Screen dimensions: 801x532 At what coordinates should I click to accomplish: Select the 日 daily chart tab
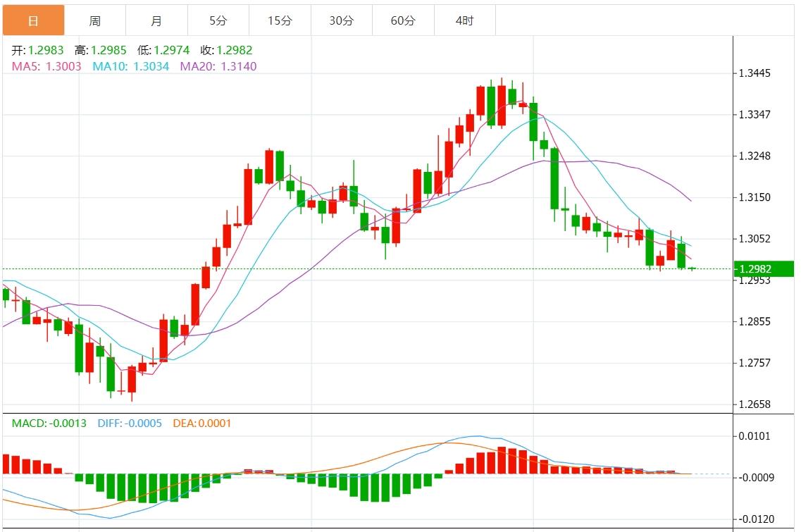click(33, 20)
